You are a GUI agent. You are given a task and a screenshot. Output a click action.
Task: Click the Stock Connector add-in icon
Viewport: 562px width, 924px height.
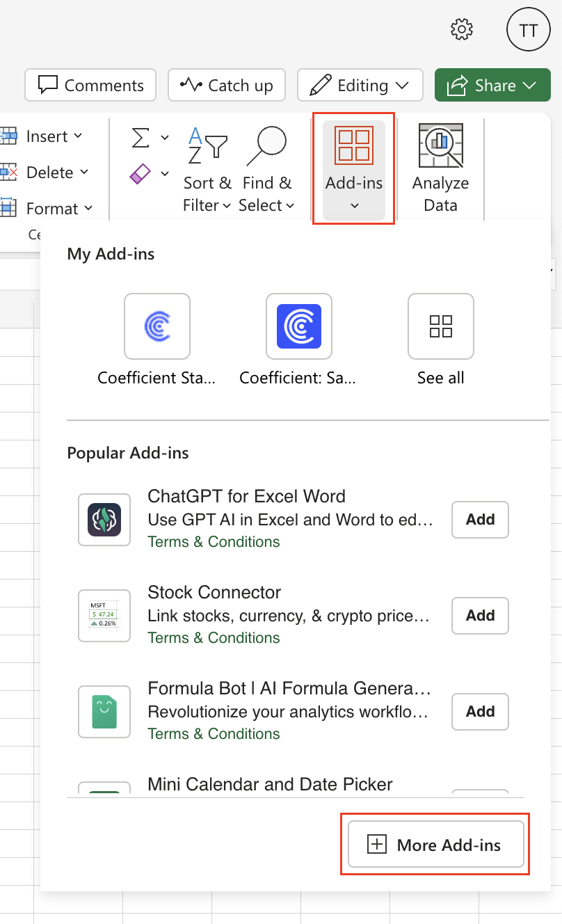[104, 615]
